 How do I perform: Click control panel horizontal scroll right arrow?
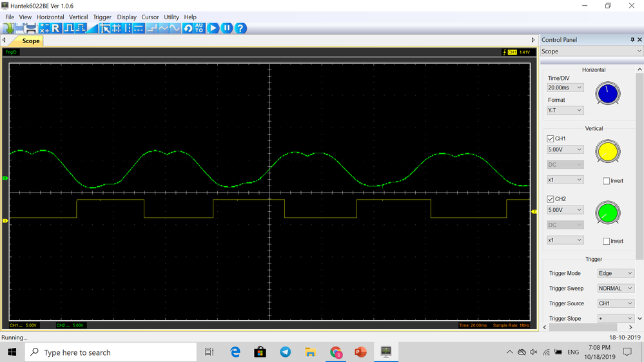coord(631,327)
